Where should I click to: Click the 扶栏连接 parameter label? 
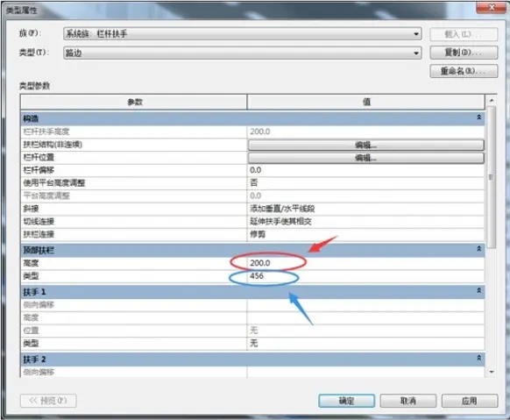[x=39, y=234]
